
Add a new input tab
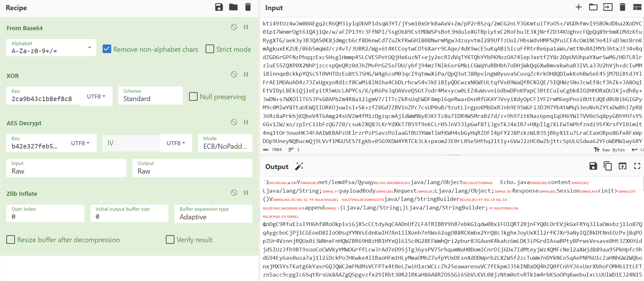(x=579, y=7)
